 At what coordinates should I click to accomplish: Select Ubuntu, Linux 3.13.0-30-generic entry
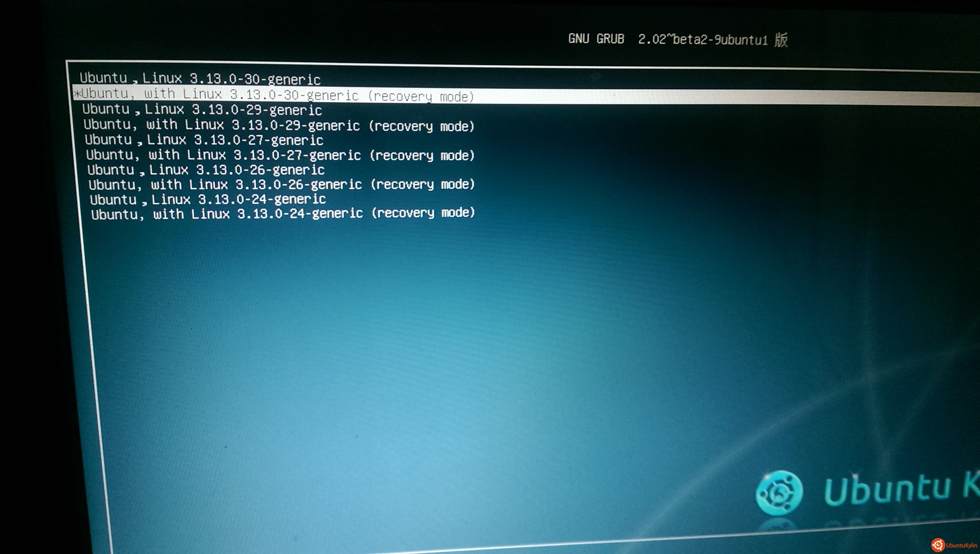click(200, 79)
